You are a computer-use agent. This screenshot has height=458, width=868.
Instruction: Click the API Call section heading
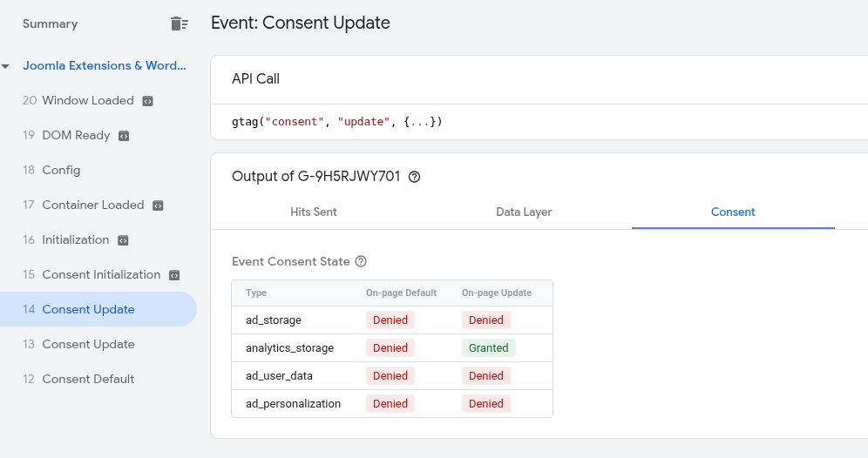(255, 79)
